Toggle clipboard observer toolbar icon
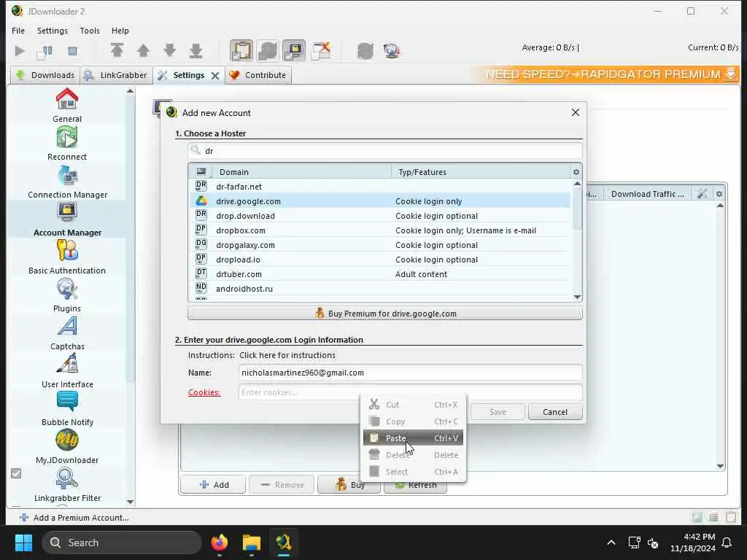The width and height of the screenshot is (747, 560). click(241, 50)
